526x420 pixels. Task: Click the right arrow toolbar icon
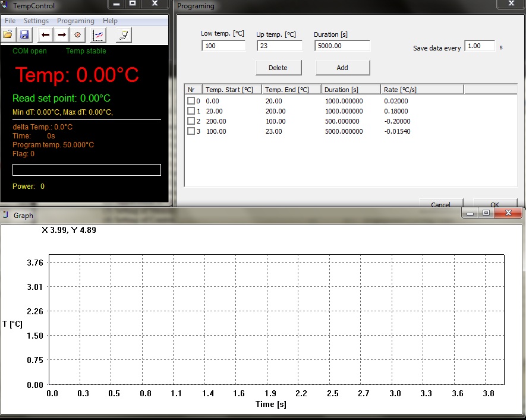pyautogui.click(x=62, y=35)
